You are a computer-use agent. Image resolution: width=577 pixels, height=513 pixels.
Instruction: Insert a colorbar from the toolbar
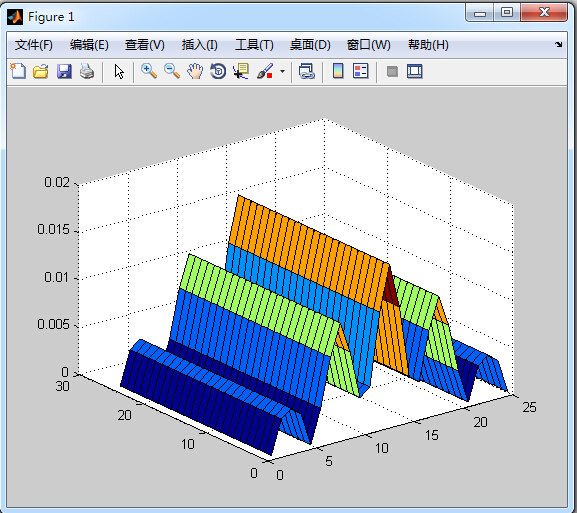point(338,71)
